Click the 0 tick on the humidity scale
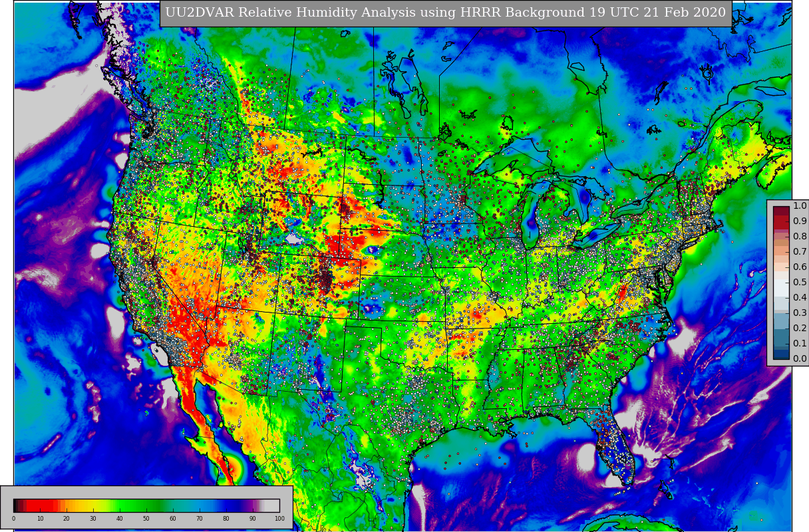This screenshot has height=532, width=809. pyautogui.click(x=13, y=519)
